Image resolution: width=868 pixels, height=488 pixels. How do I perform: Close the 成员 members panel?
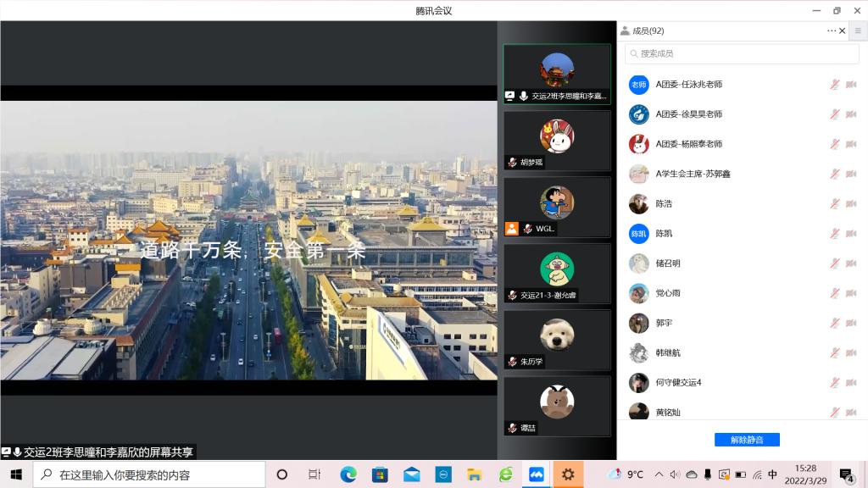842,30
